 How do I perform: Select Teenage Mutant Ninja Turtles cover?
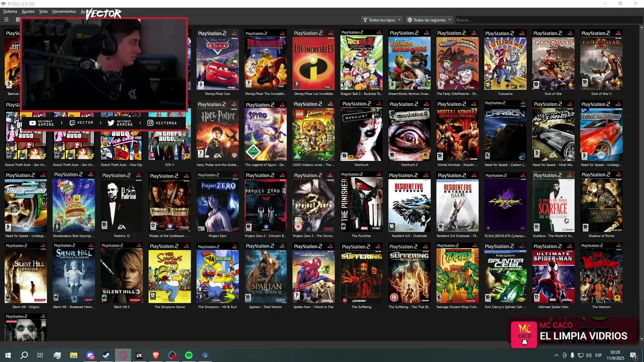457,273
